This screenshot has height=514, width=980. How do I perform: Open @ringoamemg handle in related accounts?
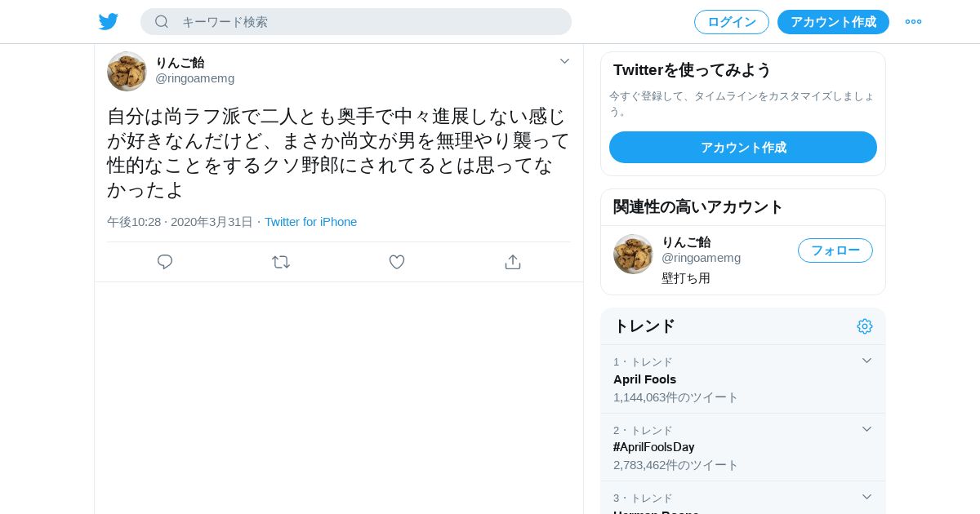point(701,258)
